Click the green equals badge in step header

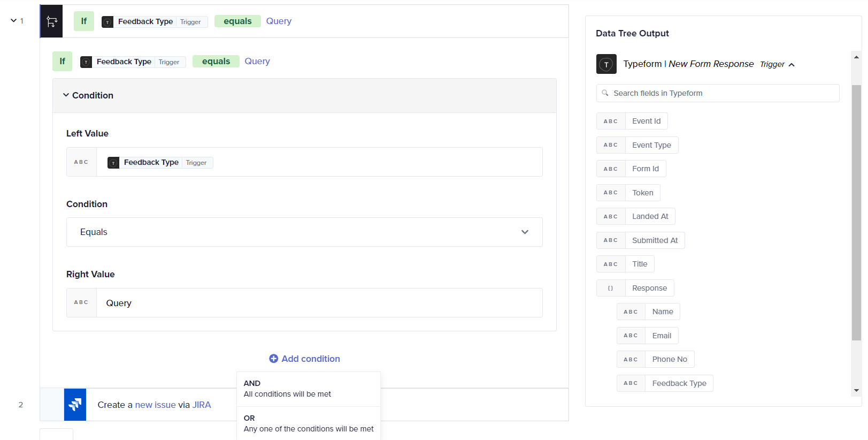tap(237, 21)
